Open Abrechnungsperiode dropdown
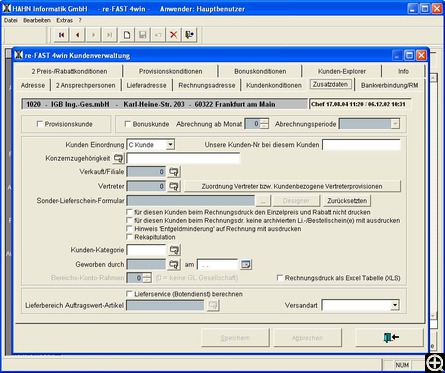Image resolution: width=445 pixels, height=373 pixels. coord(395,124)
